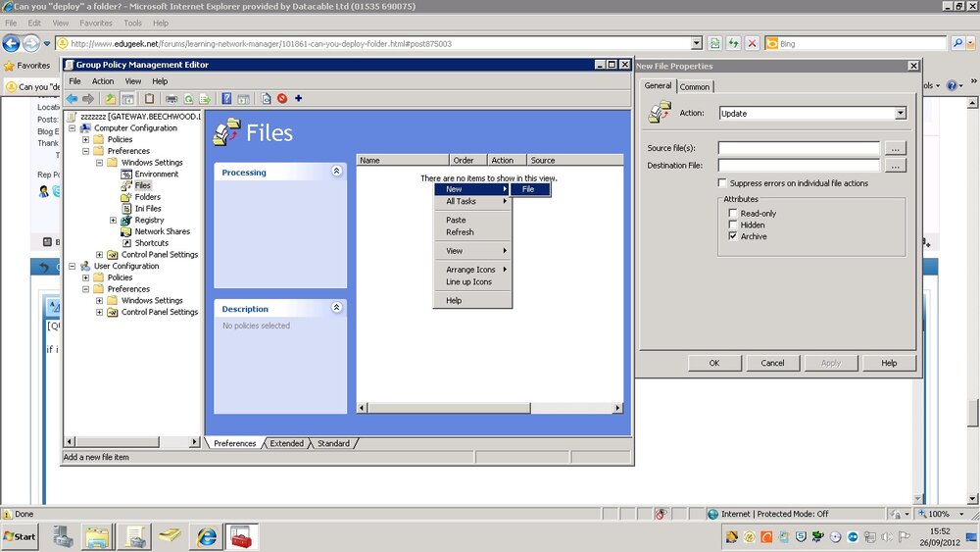Click the Destination File input field

tap(798, 166)
